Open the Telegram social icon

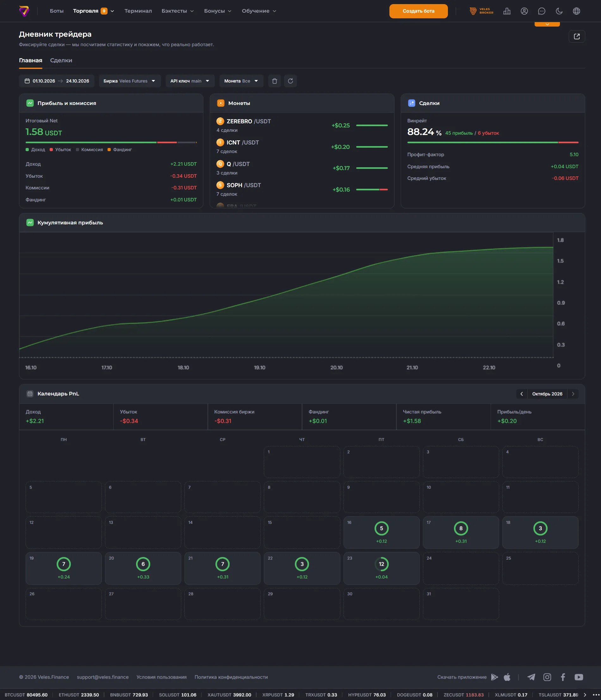click(531, 677)
